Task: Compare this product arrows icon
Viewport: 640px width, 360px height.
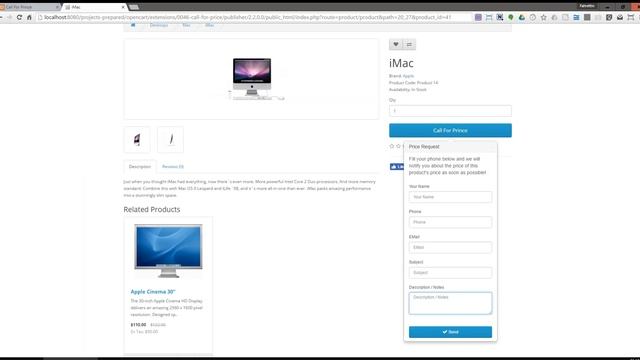Action: [x=409, y=44]
